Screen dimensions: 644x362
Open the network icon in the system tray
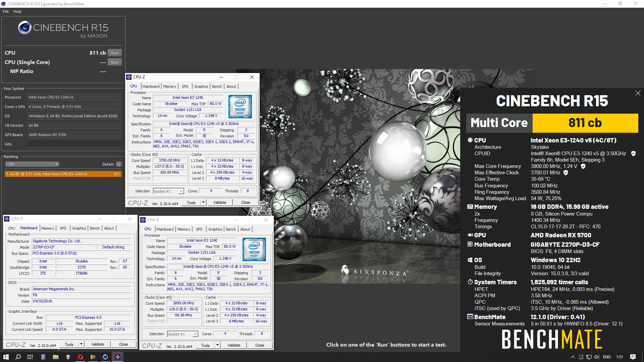coord(589,357)
